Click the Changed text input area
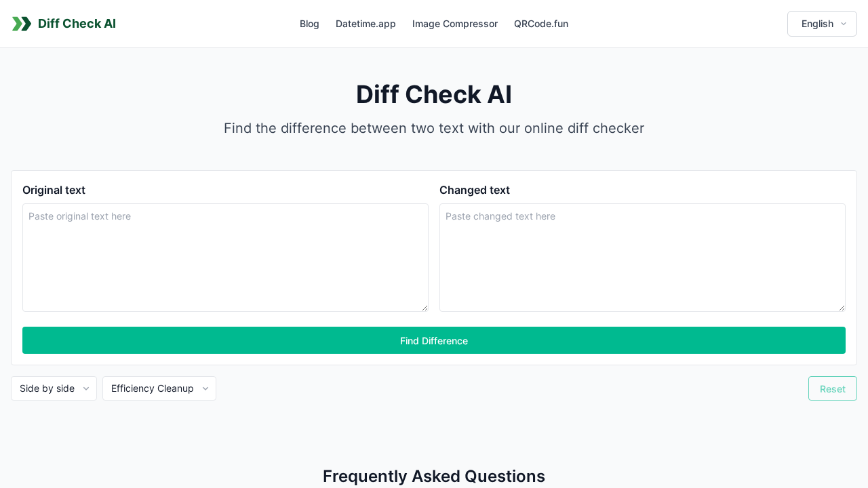 (642, 257)
